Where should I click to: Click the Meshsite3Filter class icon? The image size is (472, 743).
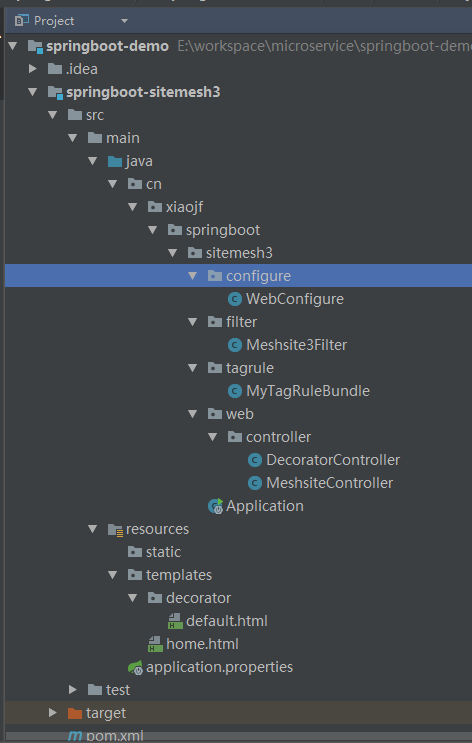(235, 345)
